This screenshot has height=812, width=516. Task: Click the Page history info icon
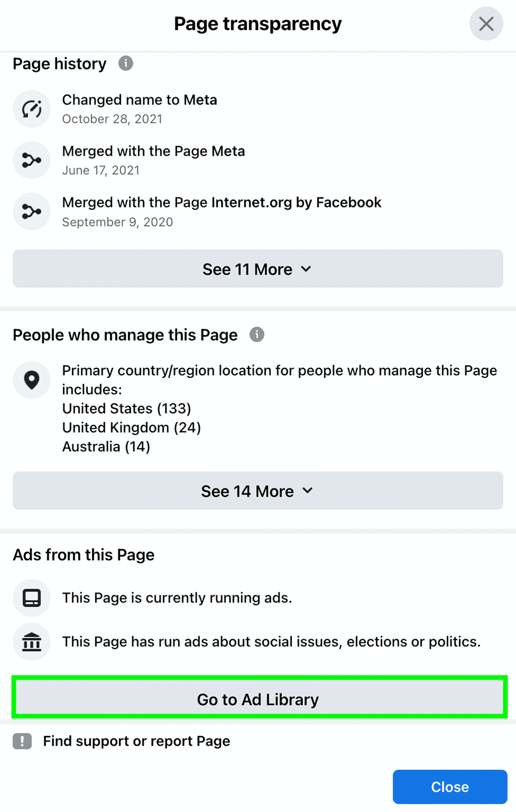click(x=125, y=64)
